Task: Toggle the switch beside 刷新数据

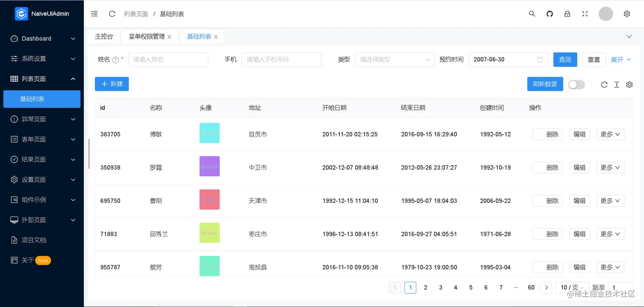Action: (x=576, y=84)
